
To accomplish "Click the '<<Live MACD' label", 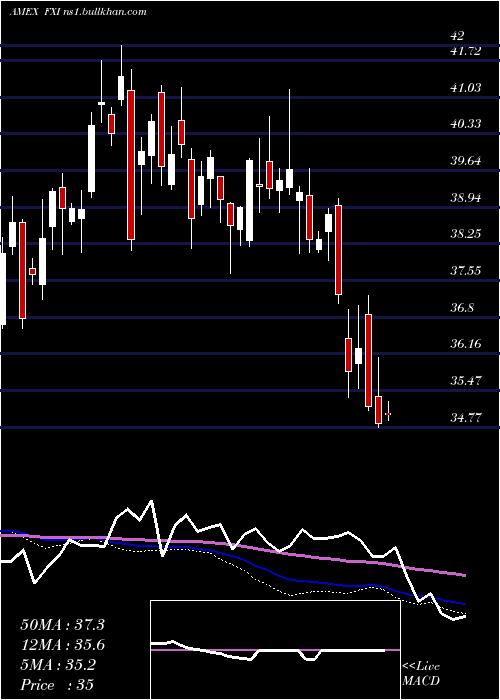I will coord(421,673).
